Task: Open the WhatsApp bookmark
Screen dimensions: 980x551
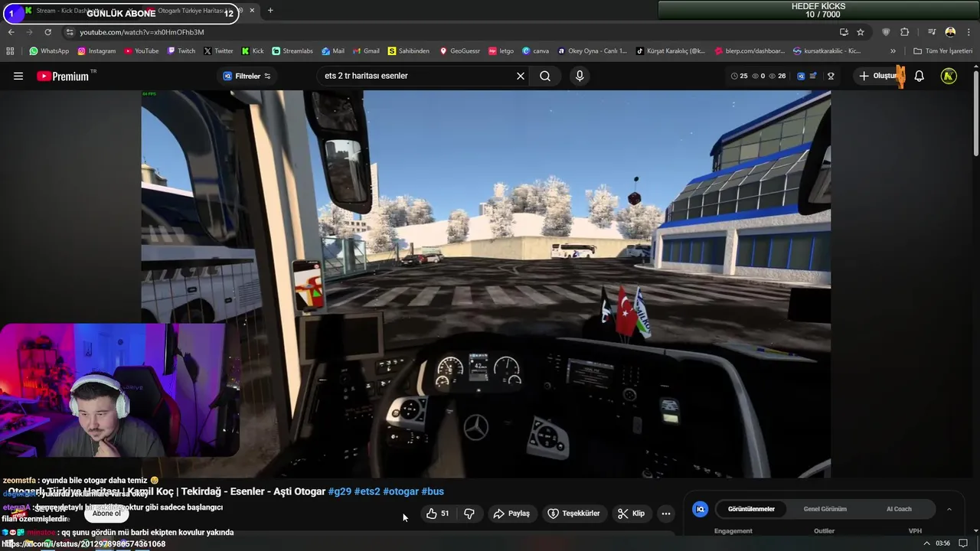Action: pos(49,51)
